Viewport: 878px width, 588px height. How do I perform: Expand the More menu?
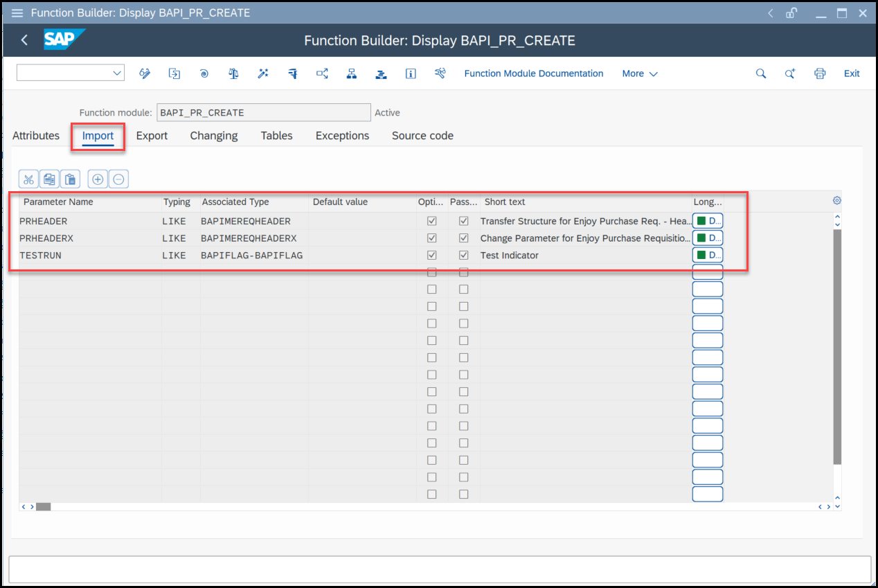[639, 73]
